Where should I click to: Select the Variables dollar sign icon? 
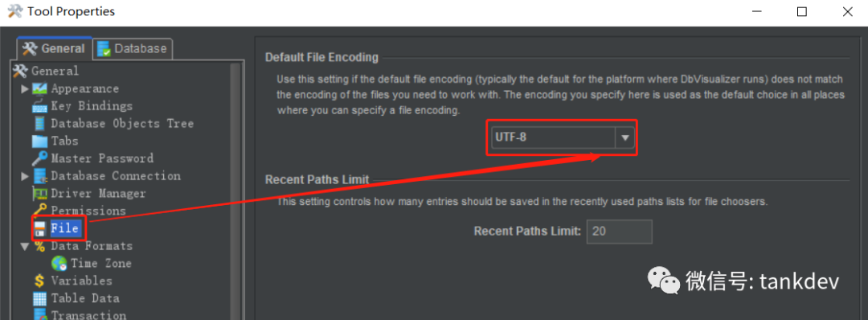click(x=40, y=281)
